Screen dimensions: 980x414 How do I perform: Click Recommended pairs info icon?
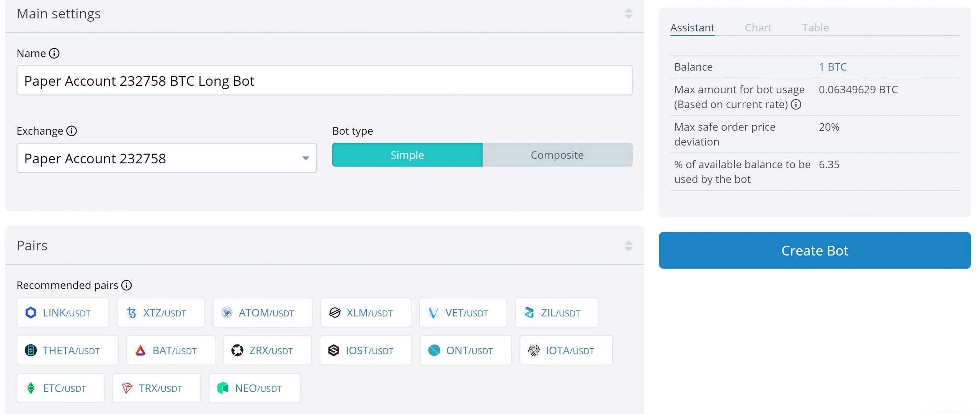126,285
